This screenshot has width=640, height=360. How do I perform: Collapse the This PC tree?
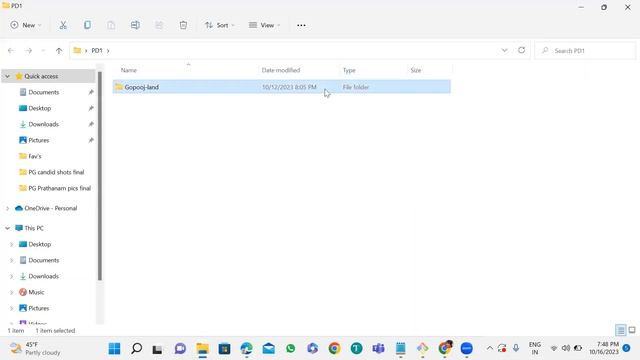[x=7, y=228]
